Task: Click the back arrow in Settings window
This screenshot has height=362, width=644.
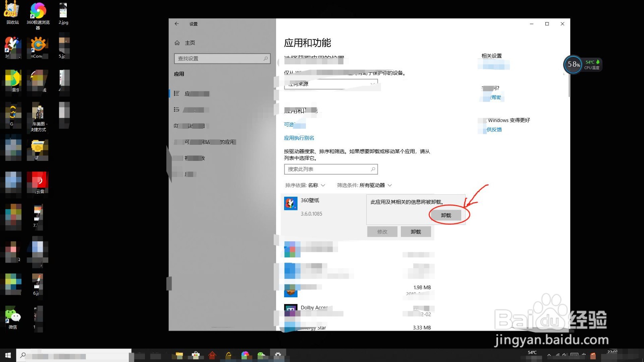Action: point(177,24)
